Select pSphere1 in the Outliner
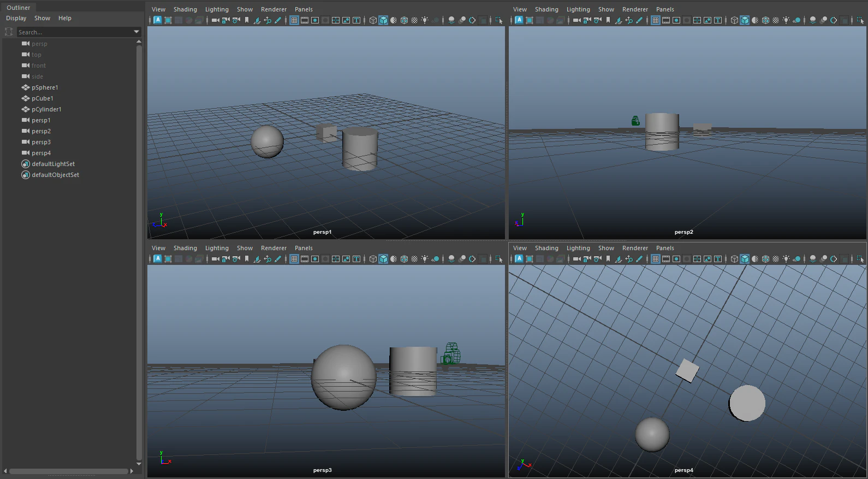Image resolution: width=868 pixels, height=479 pixels. [x=45, y=87]
